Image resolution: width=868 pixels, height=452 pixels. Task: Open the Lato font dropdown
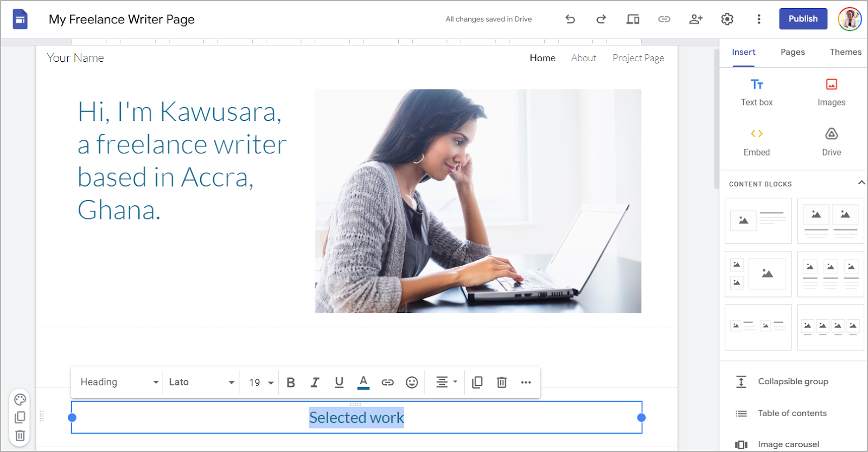click(x=201, y=382)
